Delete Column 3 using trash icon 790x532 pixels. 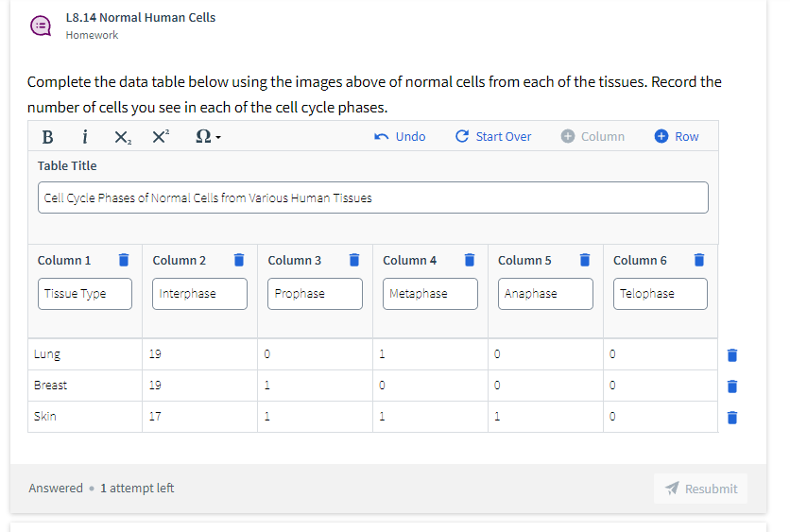click(x=353, y=260)
